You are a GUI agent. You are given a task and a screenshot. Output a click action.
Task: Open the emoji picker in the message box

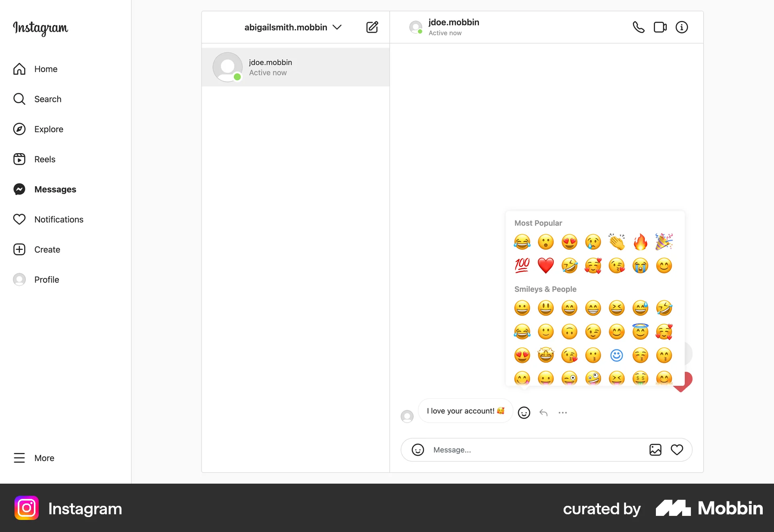click(418, 450)
